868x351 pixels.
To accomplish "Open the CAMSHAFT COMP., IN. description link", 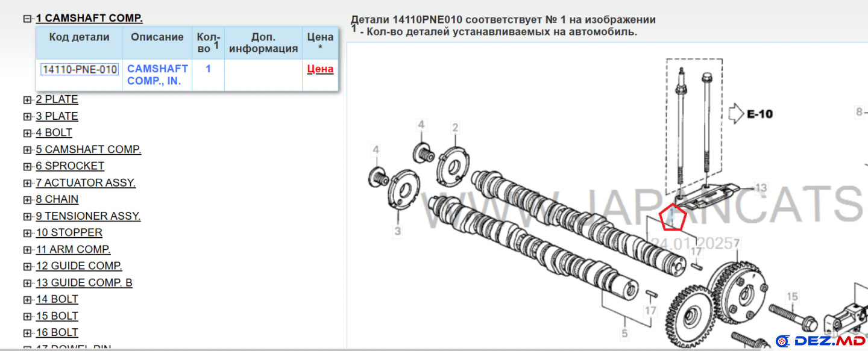I will [x=158, y=75].
